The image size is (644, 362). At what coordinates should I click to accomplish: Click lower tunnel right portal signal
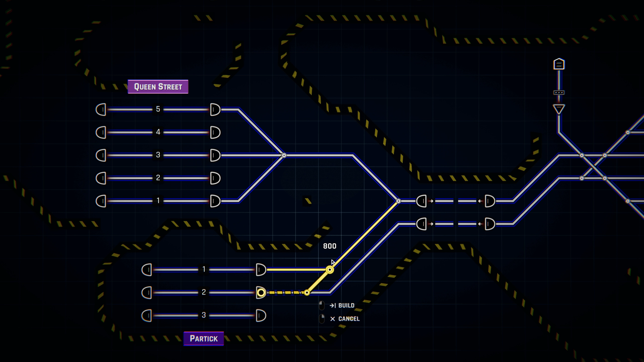[490, 224]
